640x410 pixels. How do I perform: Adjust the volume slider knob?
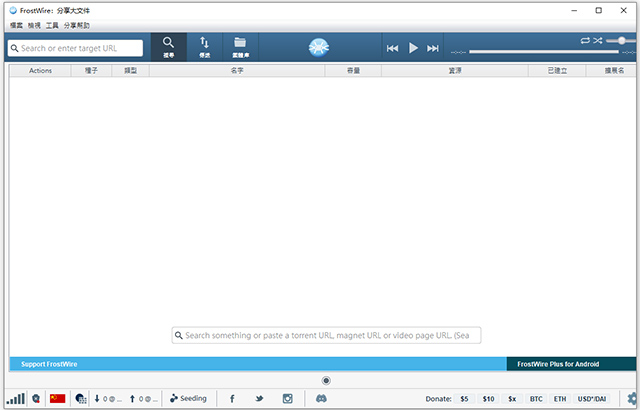(x=622, y=40)
